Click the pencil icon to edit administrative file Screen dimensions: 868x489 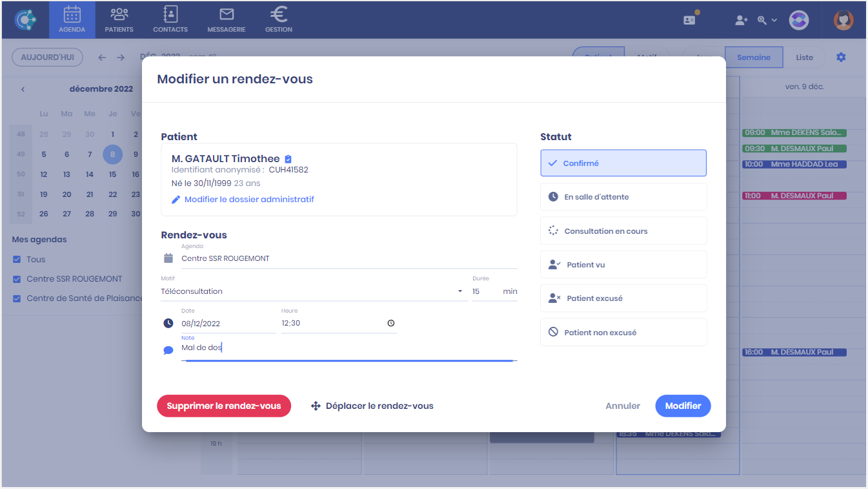176,200
